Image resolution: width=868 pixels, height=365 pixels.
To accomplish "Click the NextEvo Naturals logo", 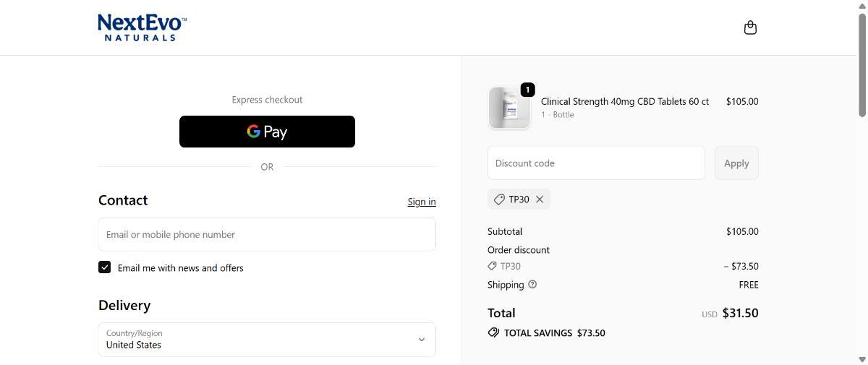I will (x=142, y=27).
